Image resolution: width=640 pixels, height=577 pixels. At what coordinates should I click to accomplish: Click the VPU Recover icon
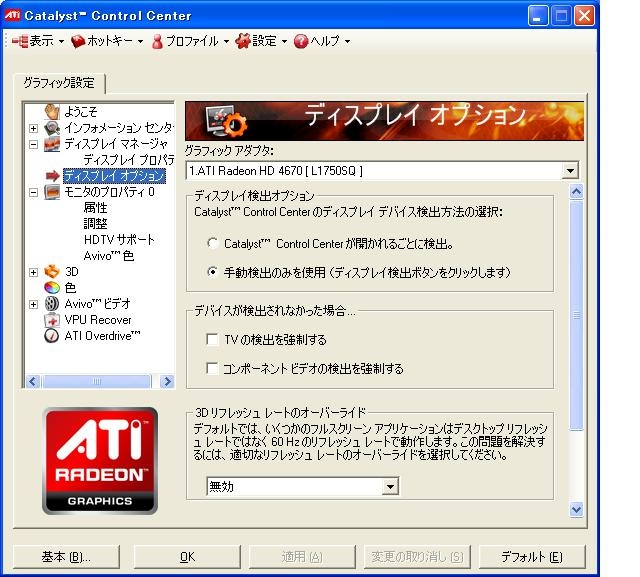pos(52,320)
